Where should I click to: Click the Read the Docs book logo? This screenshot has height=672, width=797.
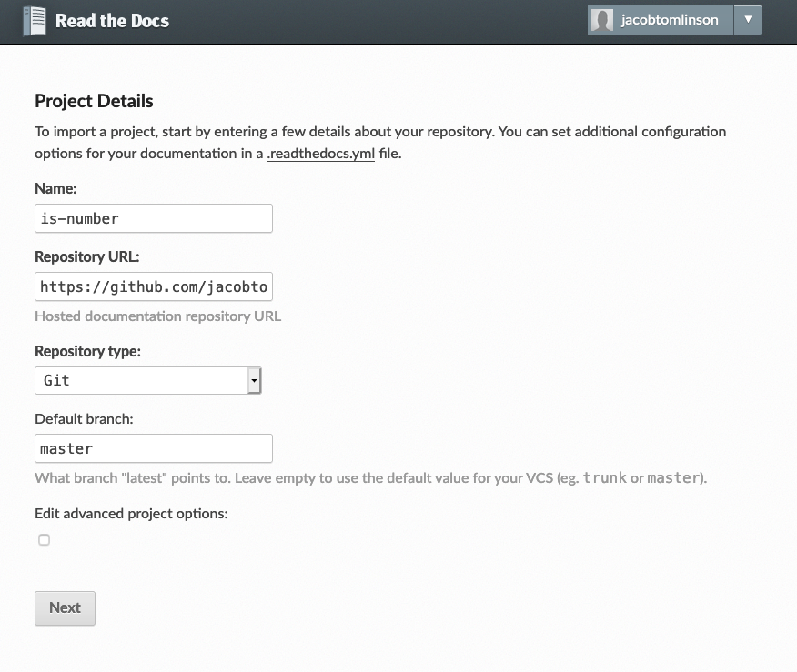(x=34, y=21)
